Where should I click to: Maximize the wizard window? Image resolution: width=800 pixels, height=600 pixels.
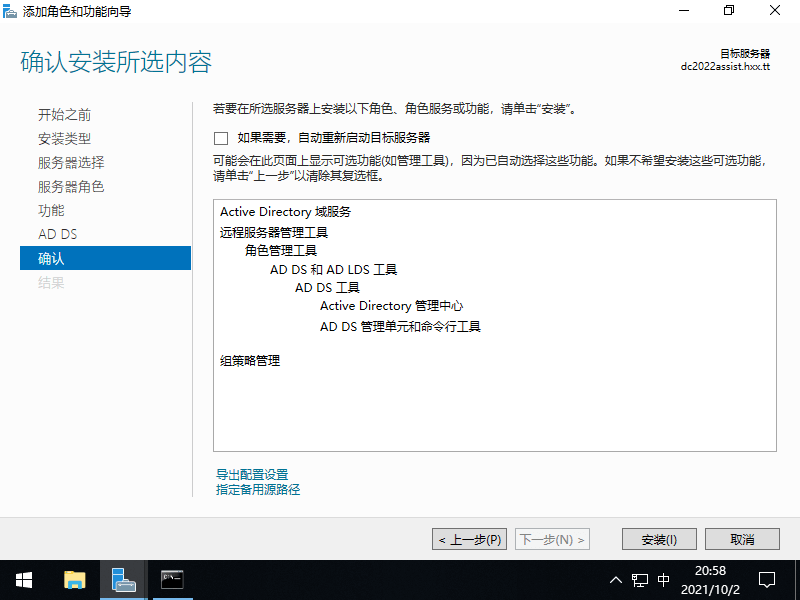[729, 11]
